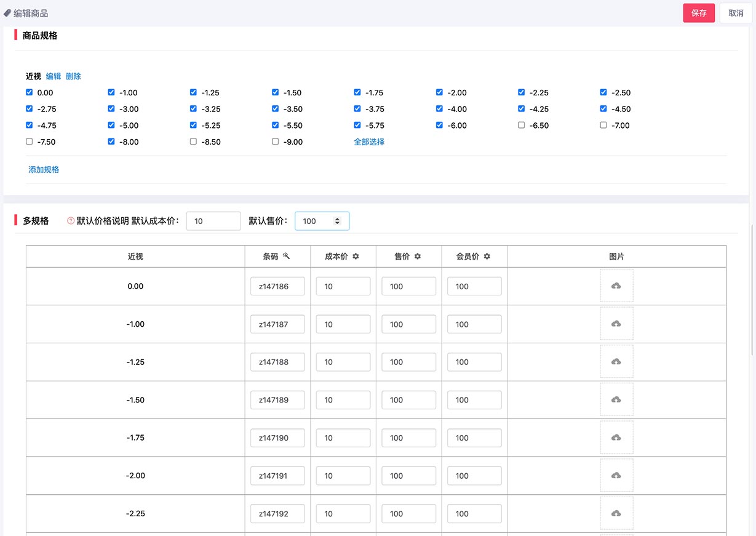
Task: Click the barcode magic wand icon
Action: (286, 257)
